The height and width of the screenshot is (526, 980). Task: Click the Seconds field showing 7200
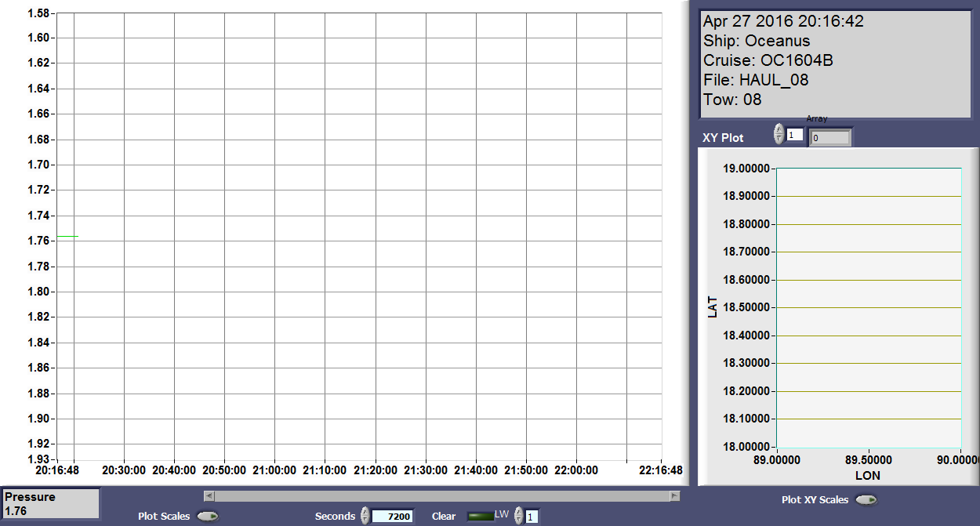[x=392, y=516]
